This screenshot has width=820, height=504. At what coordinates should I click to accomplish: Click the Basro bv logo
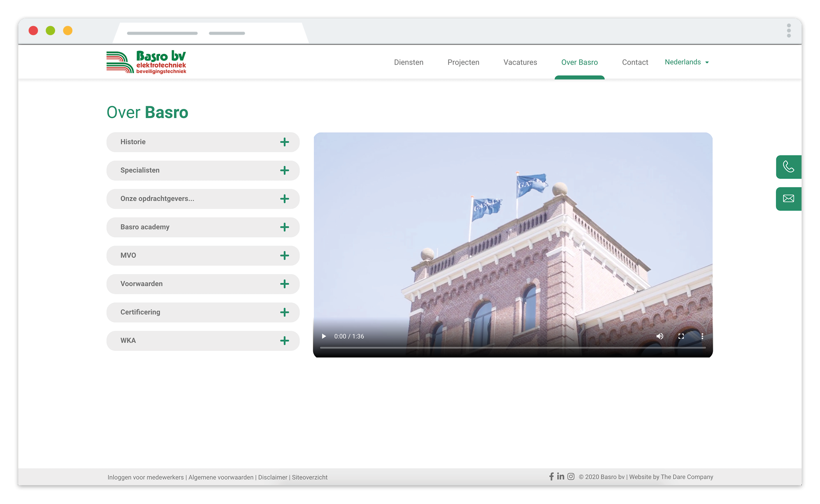point(146,62)
